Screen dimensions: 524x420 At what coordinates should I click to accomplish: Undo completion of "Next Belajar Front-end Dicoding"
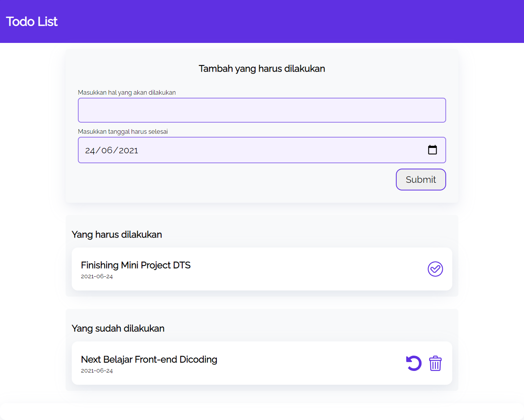(414, 363)
